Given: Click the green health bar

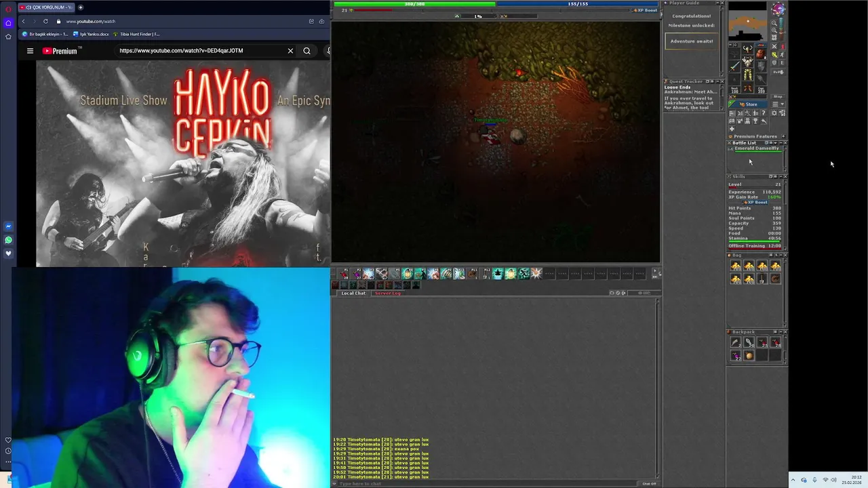Looking at the screenshot, I should tap(414, 4).
